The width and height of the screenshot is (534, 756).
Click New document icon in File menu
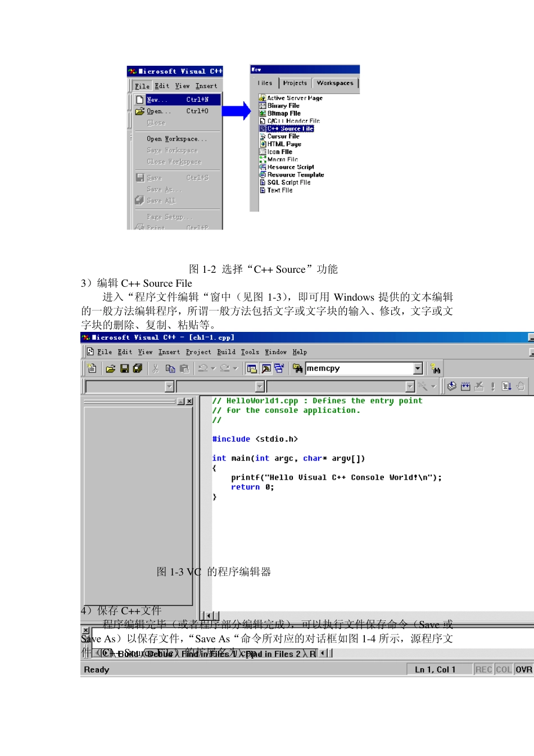click(x=140, y=100)
